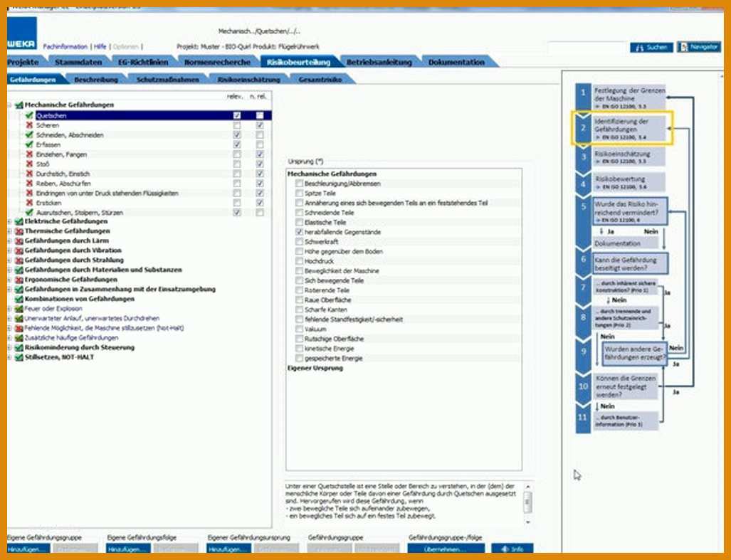Open the Navigator button
The width and height of the screenshot is (731, 560).
click(x=699, y=47)
